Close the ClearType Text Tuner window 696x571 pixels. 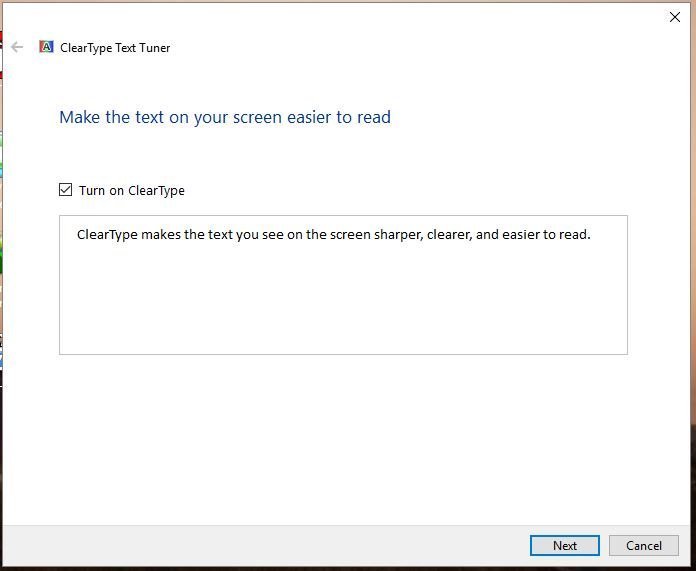675,17
